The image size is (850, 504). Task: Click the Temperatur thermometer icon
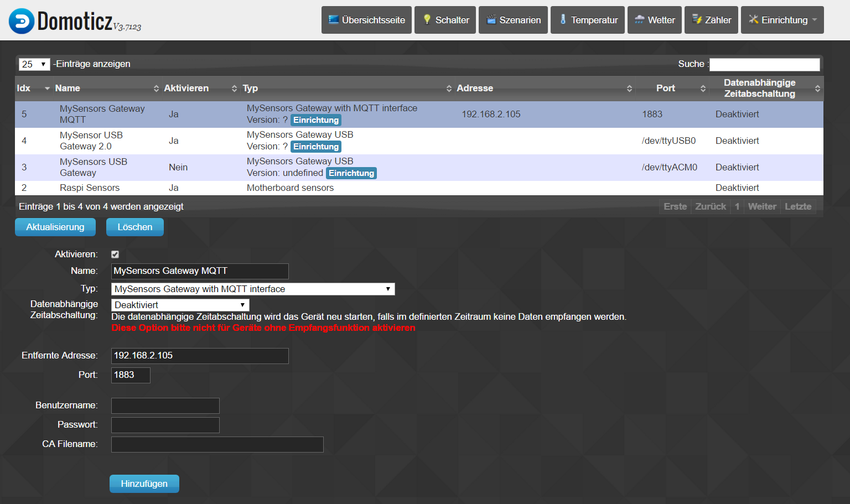(563, 20)
